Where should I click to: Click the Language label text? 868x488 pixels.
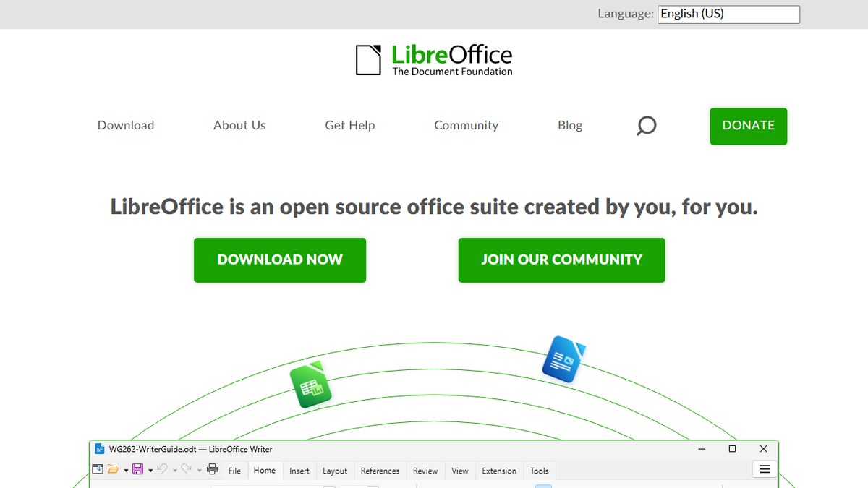coord(626,14)
